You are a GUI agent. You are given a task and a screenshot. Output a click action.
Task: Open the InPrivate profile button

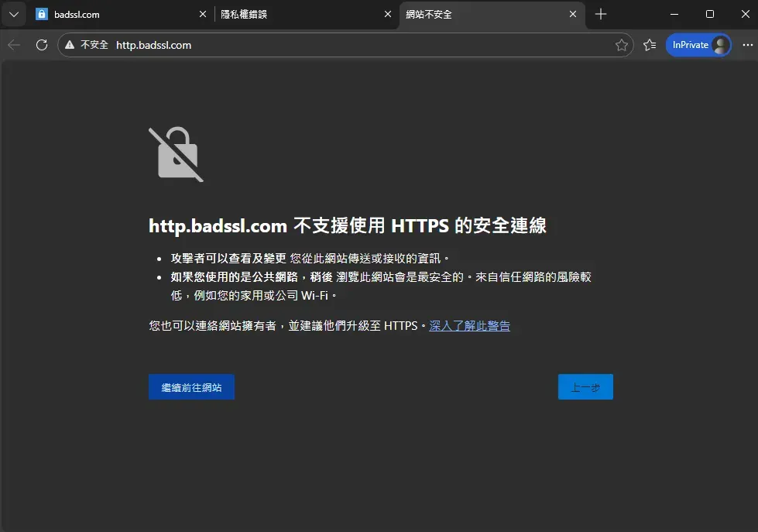(698, 45)
